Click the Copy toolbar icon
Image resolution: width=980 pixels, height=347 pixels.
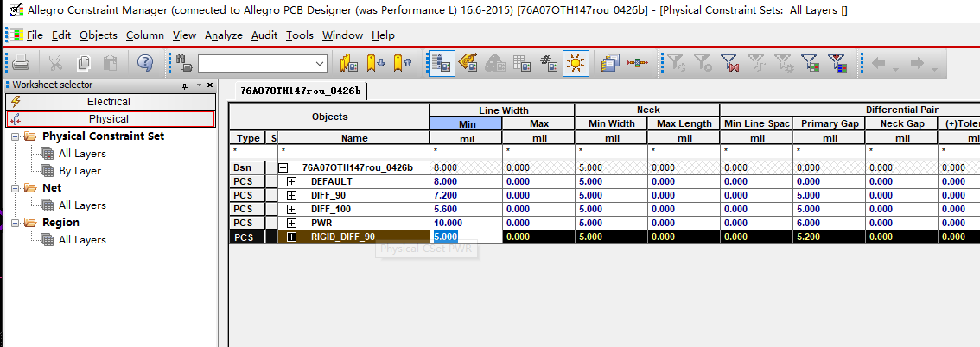click(x=83, y=62)
